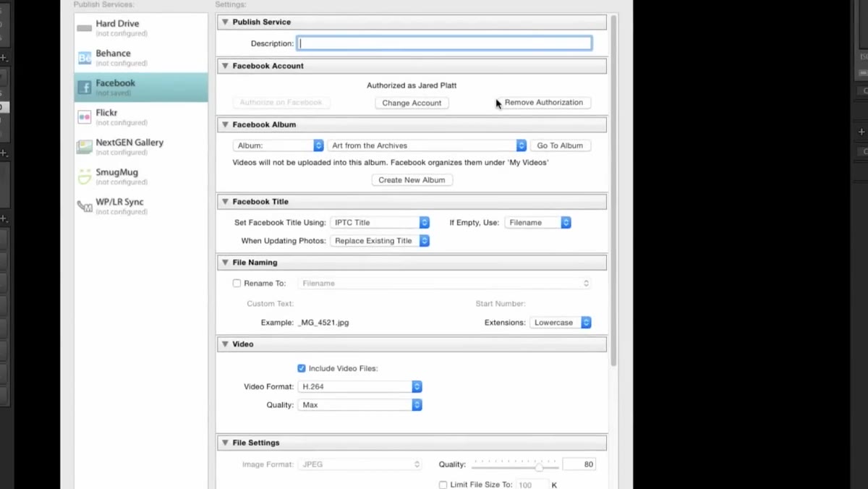Collapse the Publish Service section
Screen dimensions: 868x489
pos(225,22)
